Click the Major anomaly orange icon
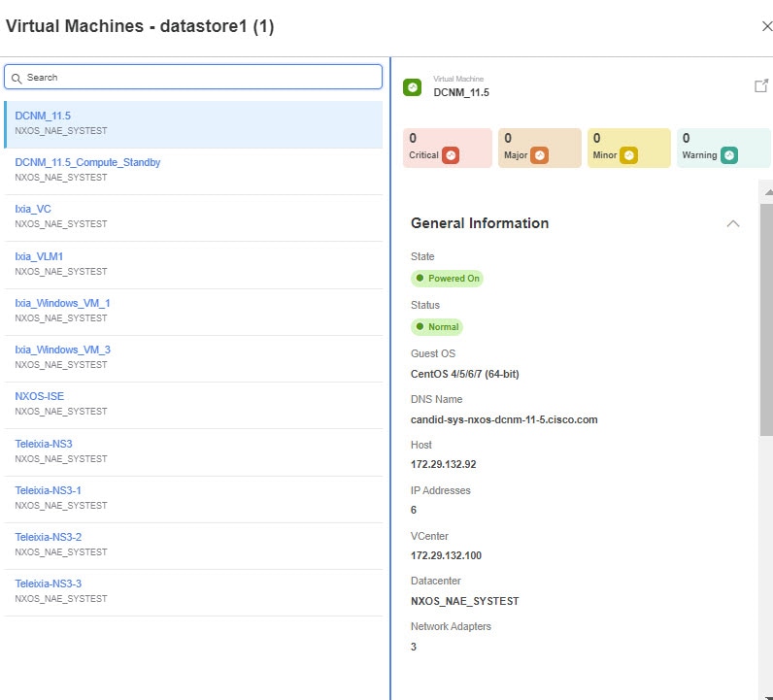 click(x=539, y=155)
